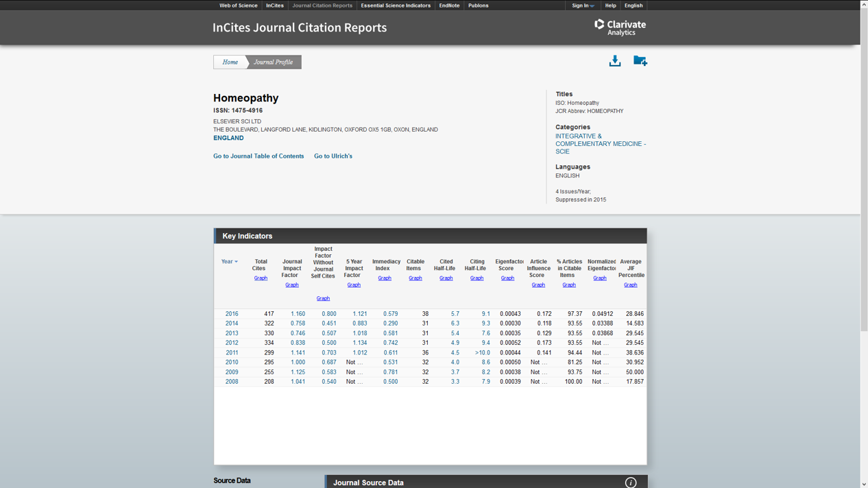
Task: Open the 2008 year row link
Action: 232,382
